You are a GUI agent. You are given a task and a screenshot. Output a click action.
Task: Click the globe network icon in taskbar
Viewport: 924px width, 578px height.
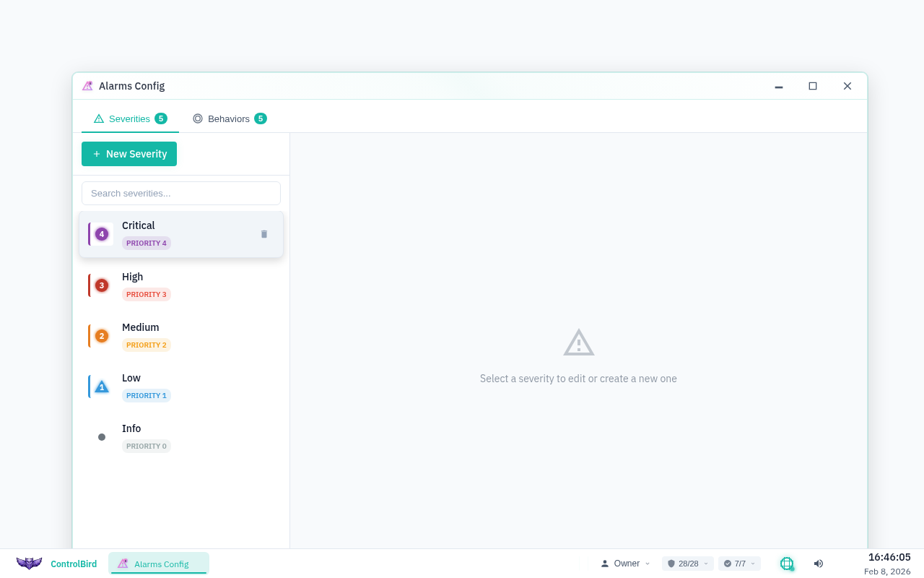tap(787, 564)
